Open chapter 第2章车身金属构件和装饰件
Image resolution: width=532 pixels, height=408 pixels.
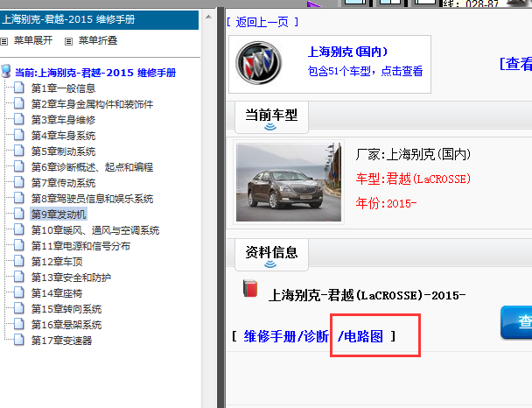(x=92, y=104)
